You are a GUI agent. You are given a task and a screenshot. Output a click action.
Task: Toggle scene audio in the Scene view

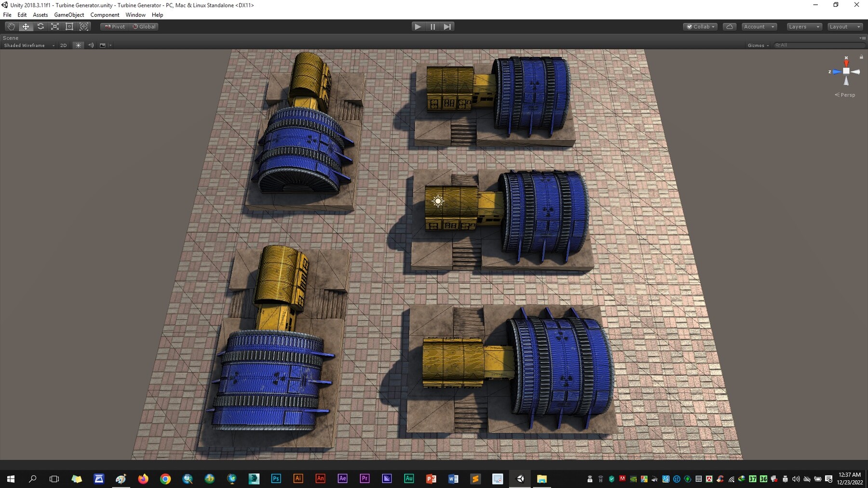[x=91, y=45]
